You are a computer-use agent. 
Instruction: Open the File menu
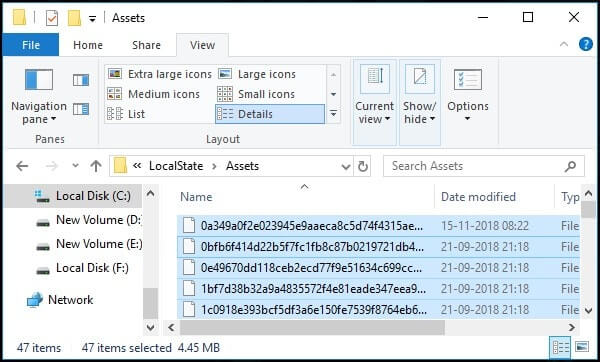tap(31, 45)
